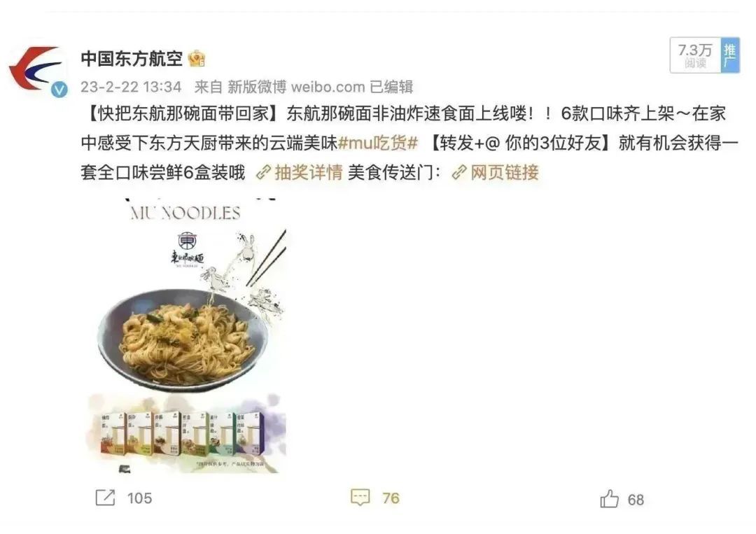This screenshot has width=756, height=534.
Task: Open the #mu吃货# hashtag topic
Action: click(x=378, y=143)
